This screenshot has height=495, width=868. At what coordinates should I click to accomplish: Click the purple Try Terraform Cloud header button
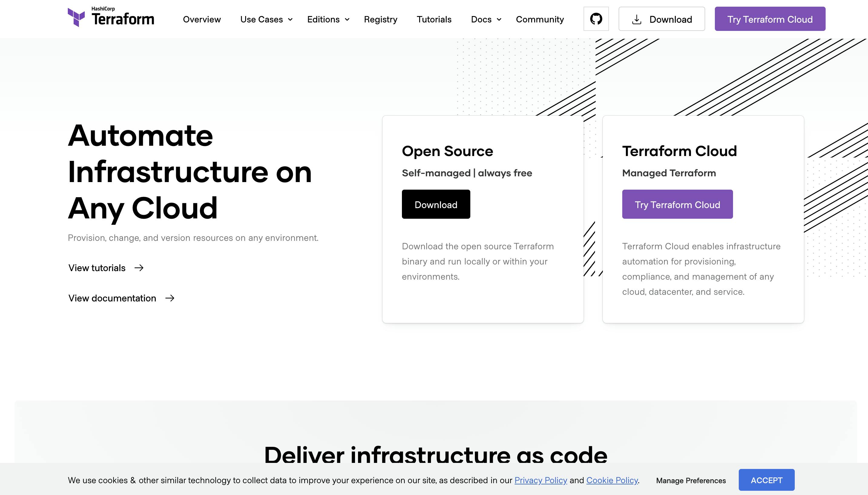click(770, 19)
